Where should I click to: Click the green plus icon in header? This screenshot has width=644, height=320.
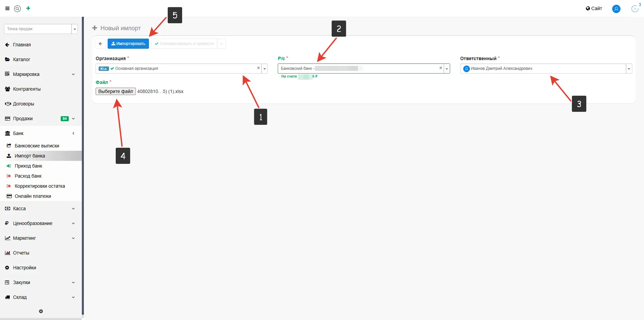tap(28, 8)
